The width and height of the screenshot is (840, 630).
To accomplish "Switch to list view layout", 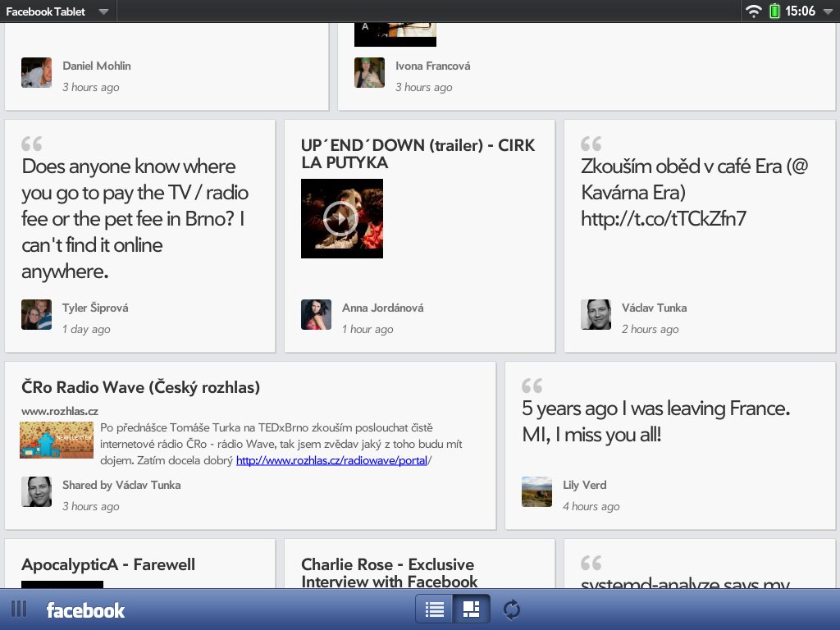I will (x=434, y=609).
